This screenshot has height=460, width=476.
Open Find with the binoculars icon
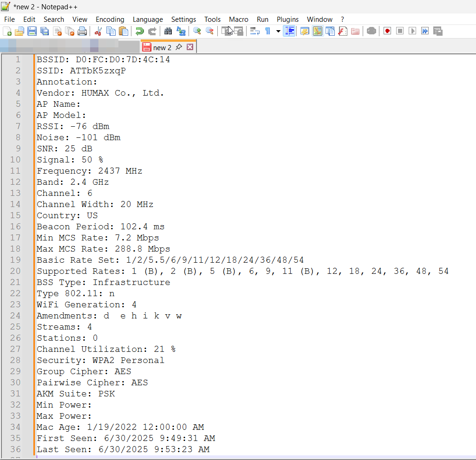point(168,31)
